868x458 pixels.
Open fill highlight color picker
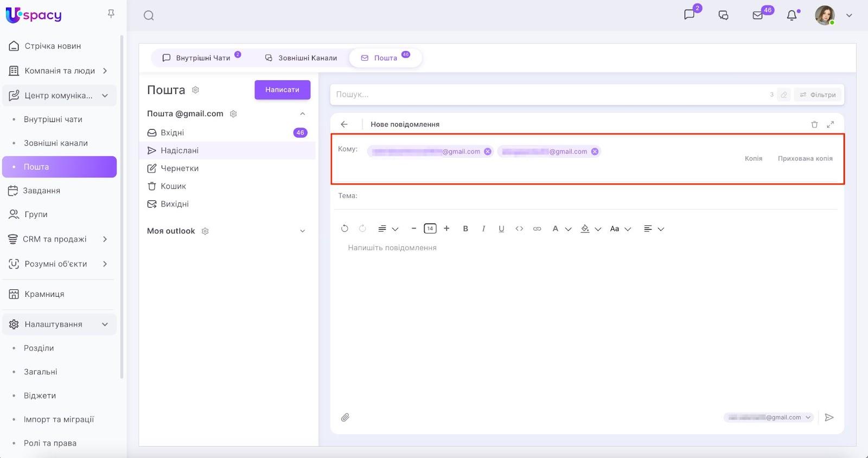tap(590, 229)
